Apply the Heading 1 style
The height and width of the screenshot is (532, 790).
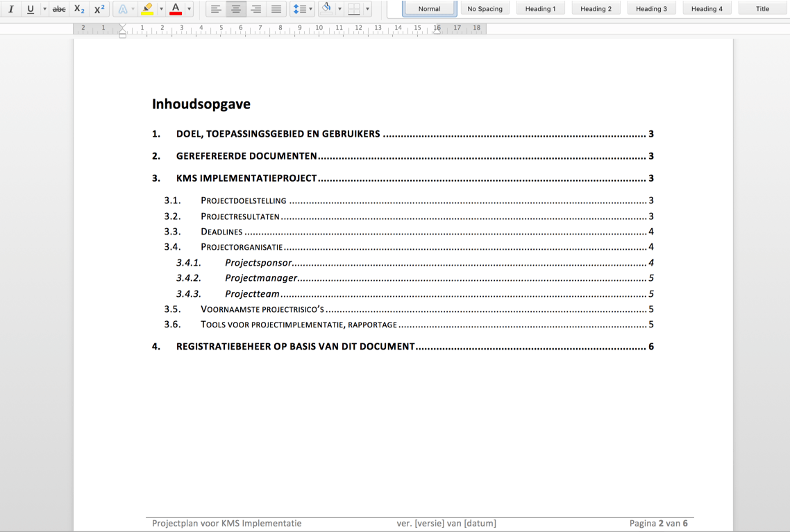(541, 8)
